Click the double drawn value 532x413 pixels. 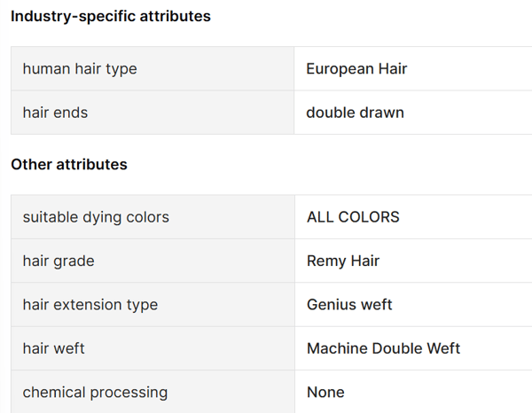tap(355, 113)
